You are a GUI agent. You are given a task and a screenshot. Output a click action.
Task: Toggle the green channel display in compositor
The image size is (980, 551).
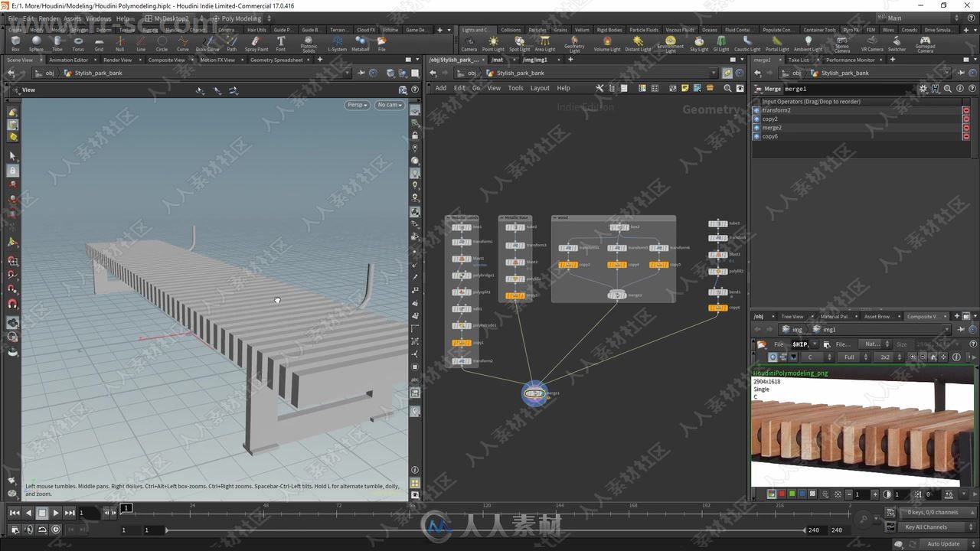(792, 494)
